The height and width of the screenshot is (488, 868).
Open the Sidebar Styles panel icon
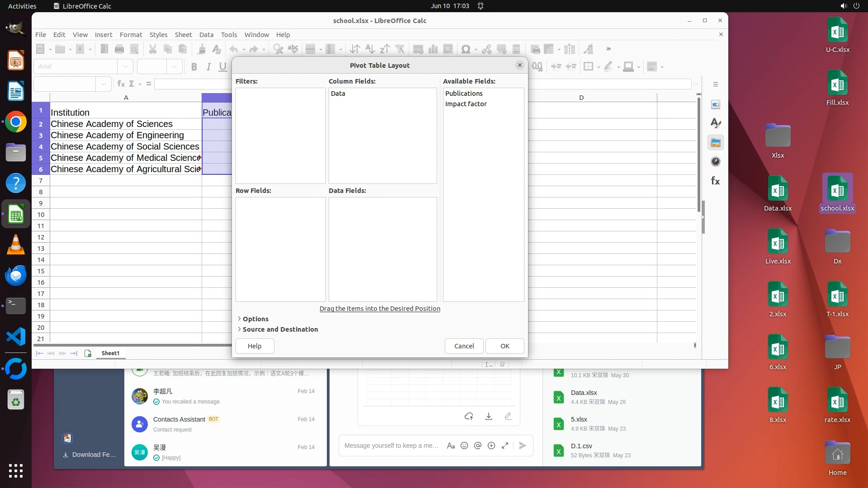coord(715,123)
